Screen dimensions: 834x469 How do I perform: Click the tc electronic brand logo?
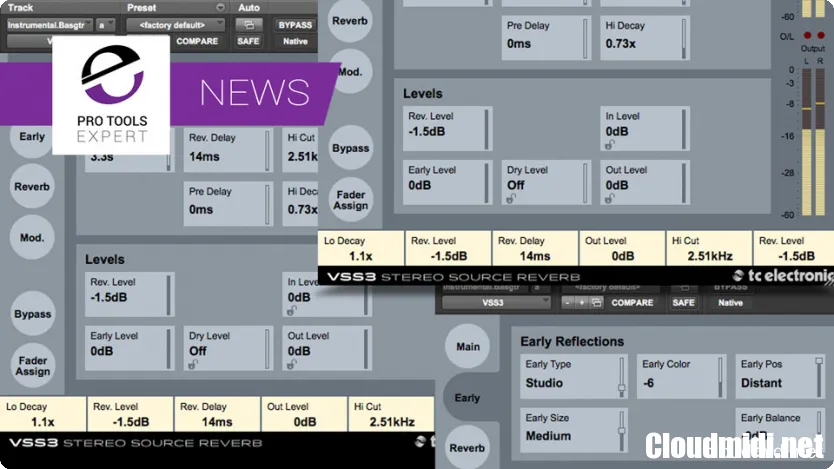coord(781,276)
